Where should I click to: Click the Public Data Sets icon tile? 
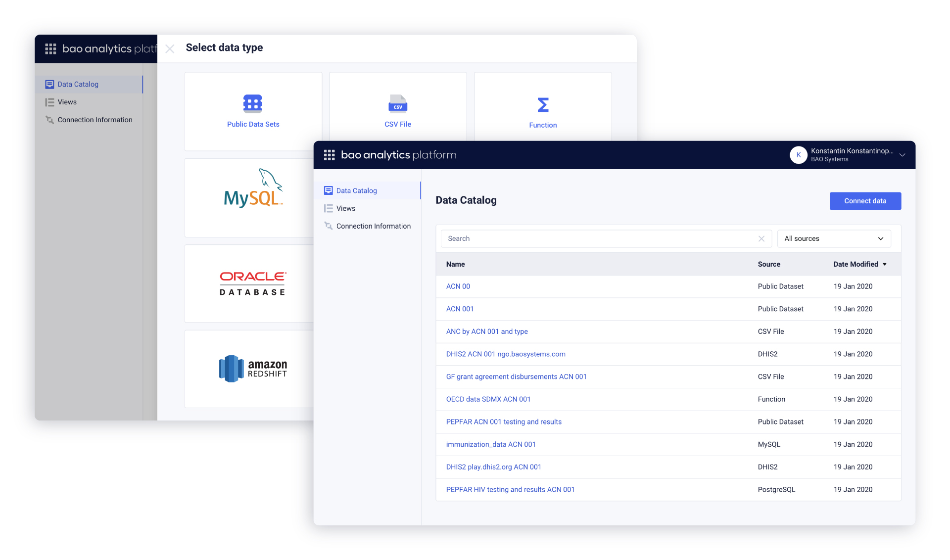coord(253,104)
